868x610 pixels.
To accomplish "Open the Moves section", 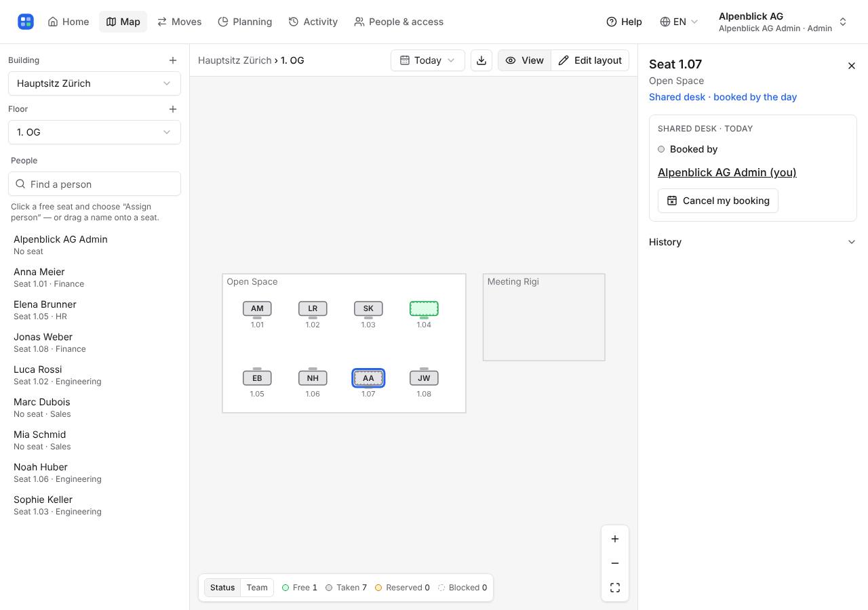I will click(179, 22).
